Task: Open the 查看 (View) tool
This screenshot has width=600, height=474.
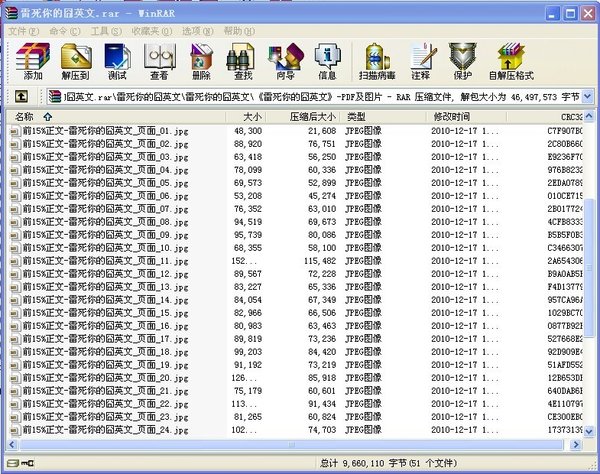Action: pyautogui.click(x=159, y=61)
